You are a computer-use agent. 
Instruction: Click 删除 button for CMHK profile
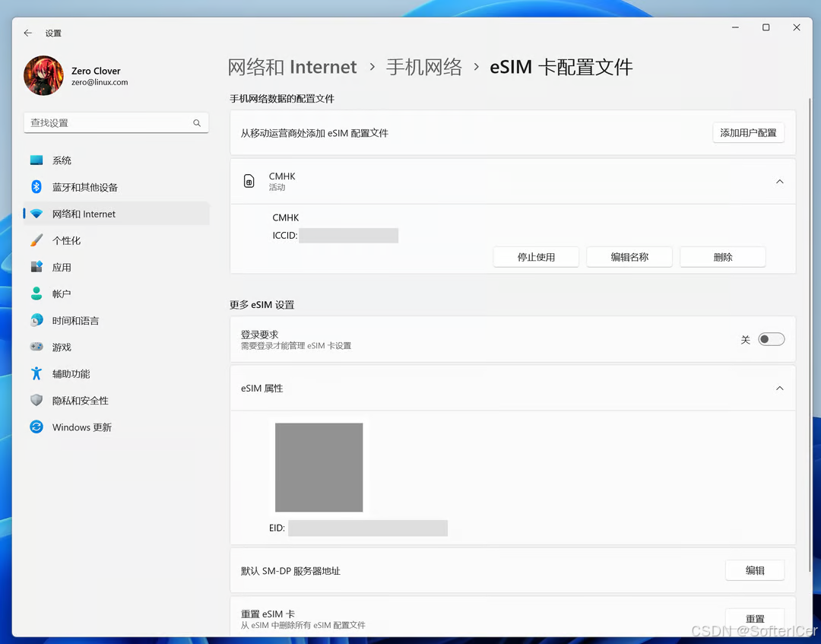[x=723, y=257]
